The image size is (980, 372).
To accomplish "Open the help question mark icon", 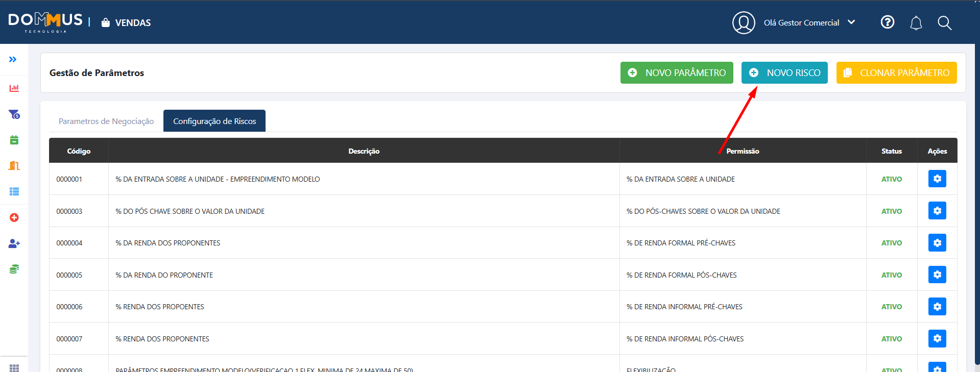I will coord(888,22).
